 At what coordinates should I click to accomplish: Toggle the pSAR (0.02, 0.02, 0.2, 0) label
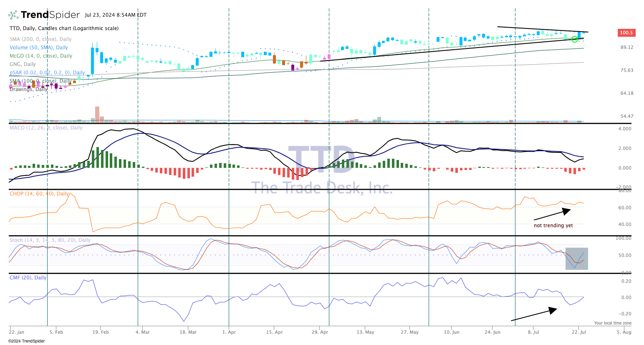pos(47,73)
